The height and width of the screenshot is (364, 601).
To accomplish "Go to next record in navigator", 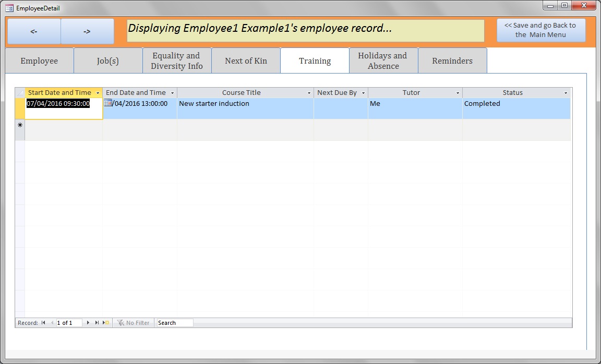I will click(x=88, y=323).
